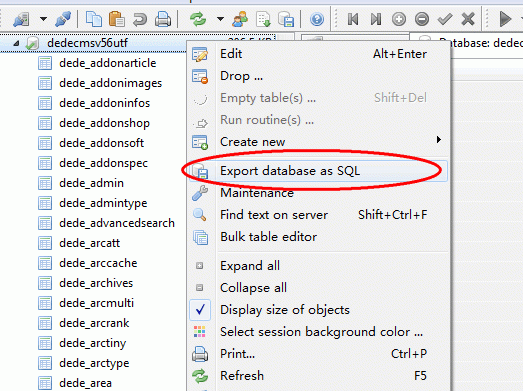
Task: Select table dede_arcatt
Action: point(89,243)
